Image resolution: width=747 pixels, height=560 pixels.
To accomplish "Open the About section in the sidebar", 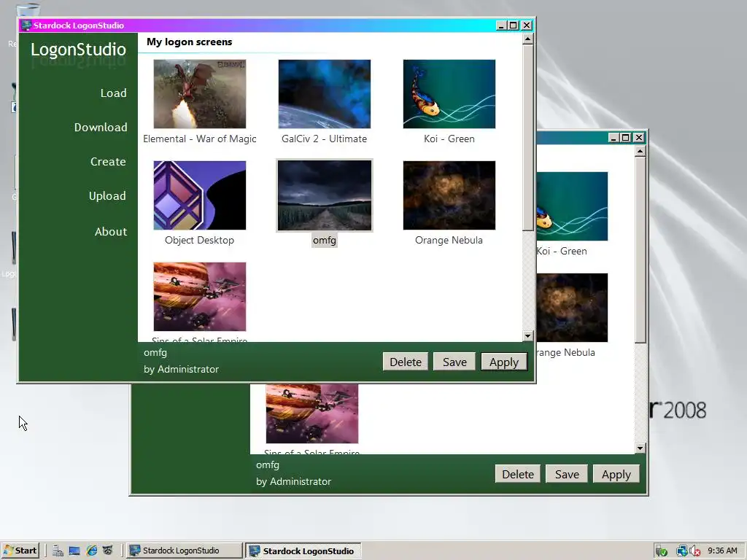I will pyautogui.click(x=111, y=231).
